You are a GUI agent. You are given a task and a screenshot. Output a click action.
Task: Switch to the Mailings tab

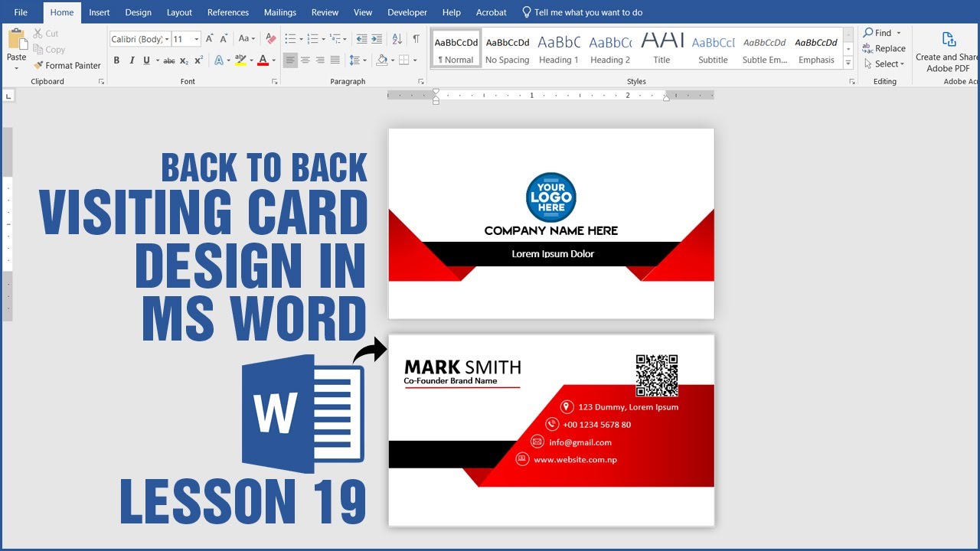click(279, 12)
